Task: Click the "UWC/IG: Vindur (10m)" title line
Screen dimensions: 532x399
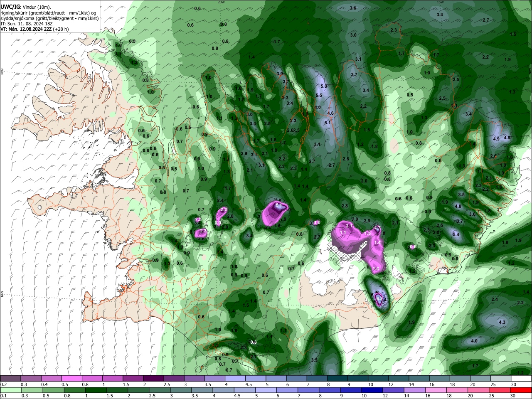Action: click(26, 7)
